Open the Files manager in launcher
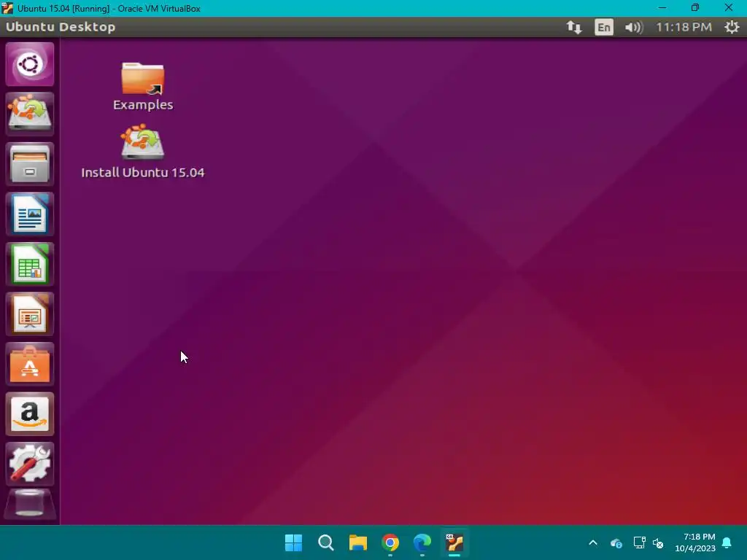Viewport: 747px width, 560px height. pos(29,164)
